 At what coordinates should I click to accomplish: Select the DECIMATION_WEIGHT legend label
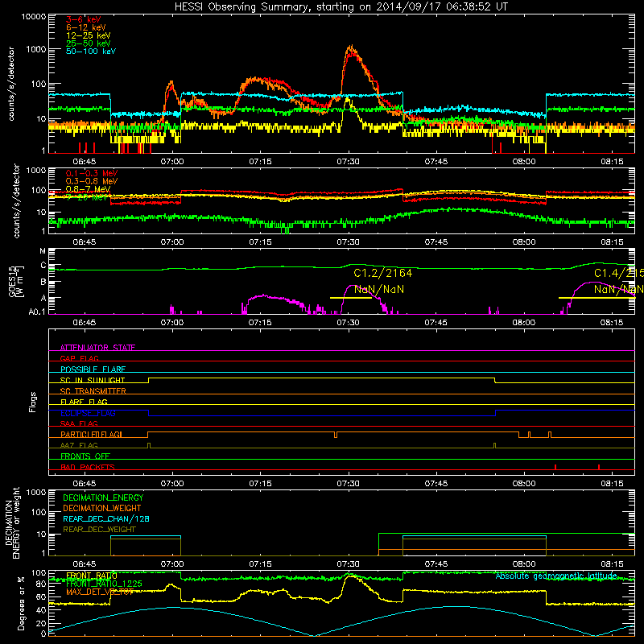(x=102, y=508)
